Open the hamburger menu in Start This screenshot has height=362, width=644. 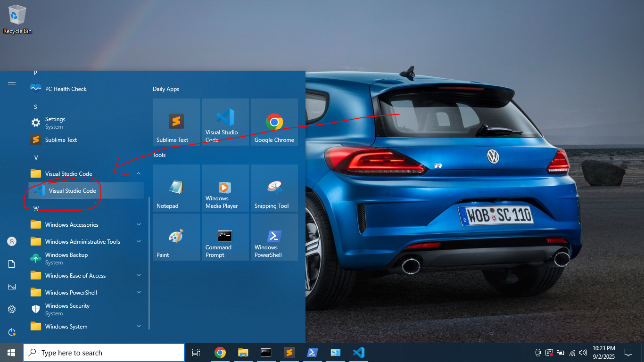[12, 84]
